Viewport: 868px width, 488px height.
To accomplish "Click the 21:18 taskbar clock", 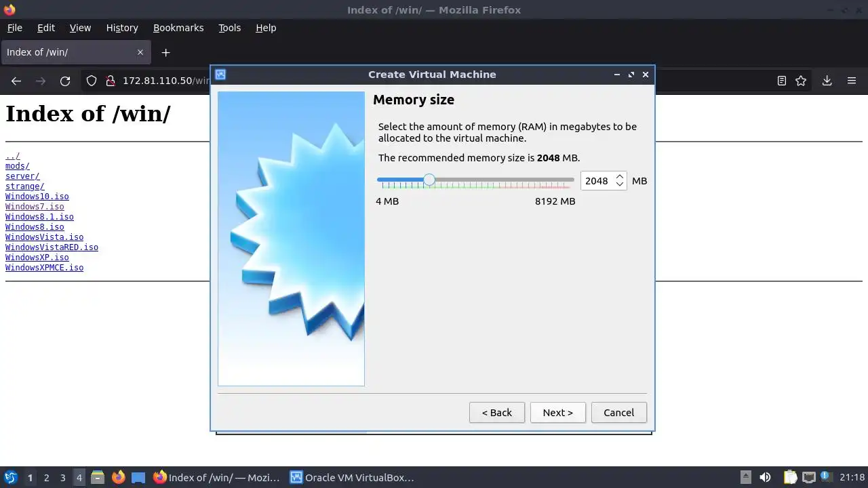I will 852,477.
